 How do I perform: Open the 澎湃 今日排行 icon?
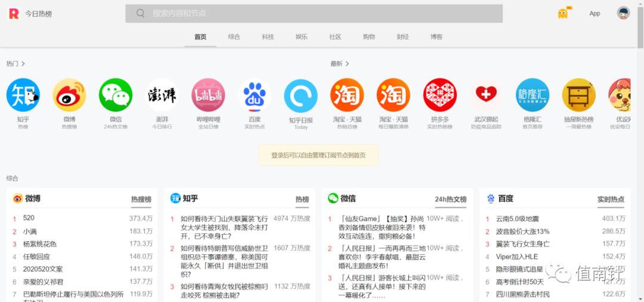point(162,95)
